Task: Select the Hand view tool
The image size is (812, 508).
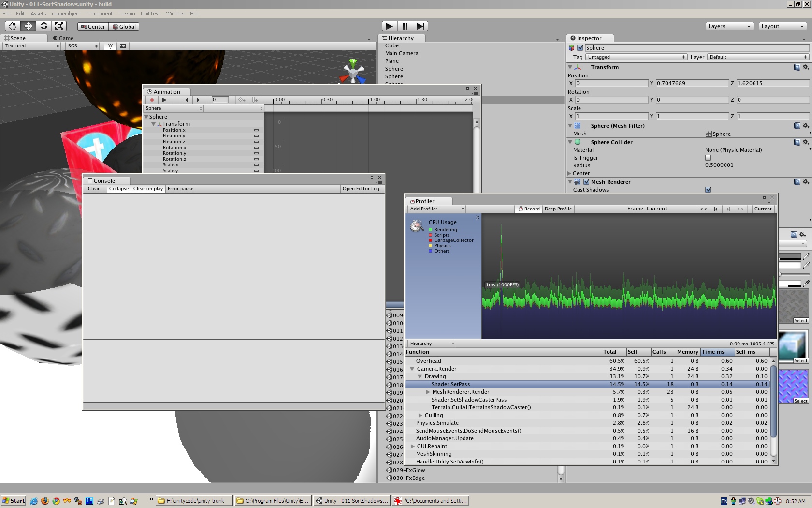Action: (13, 26)
